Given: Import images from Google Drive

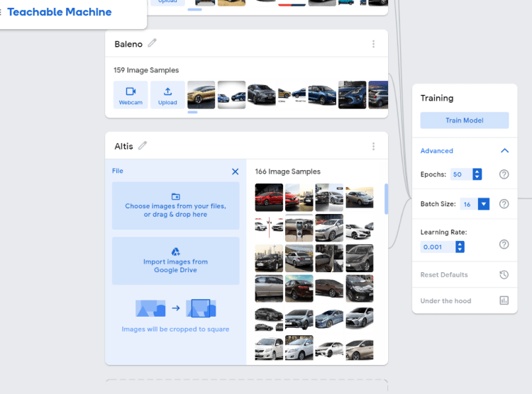Looking at the screenshot, I should tap(176, 261).
